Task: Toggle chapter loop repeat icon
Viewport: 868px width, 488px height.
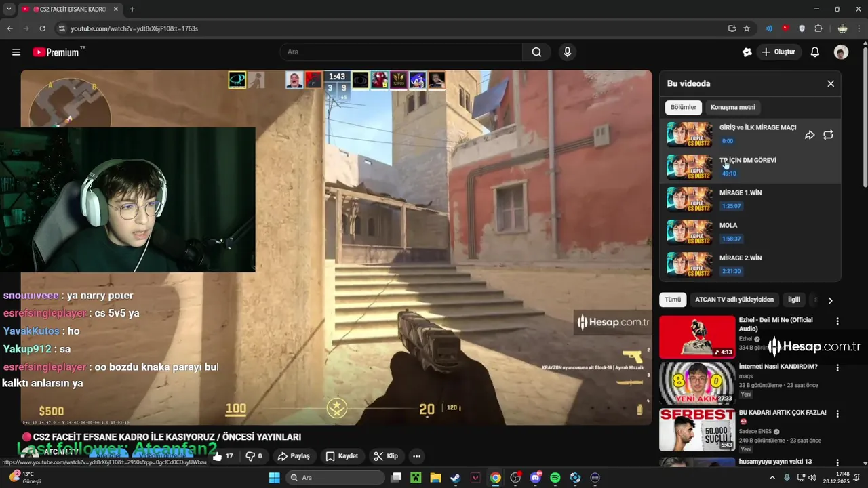Action: coord(828,135)
